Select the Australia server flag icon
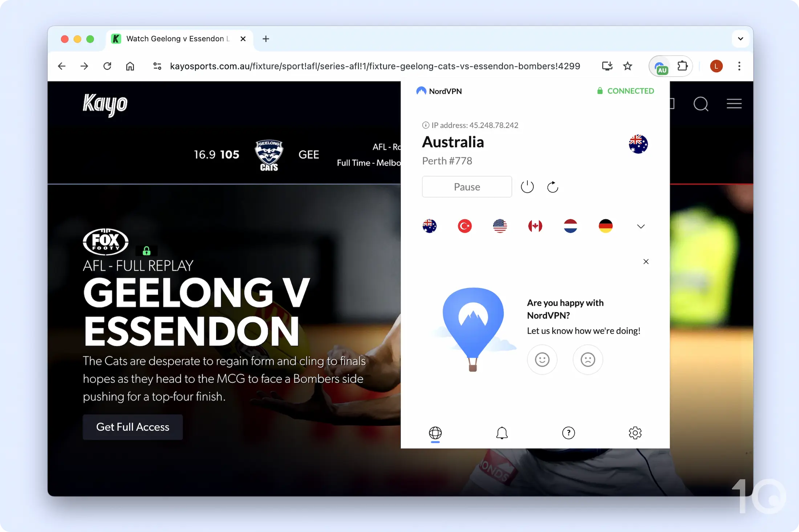Image resolution: width=799 pixels, height=532 pixels. pos(429,226)
